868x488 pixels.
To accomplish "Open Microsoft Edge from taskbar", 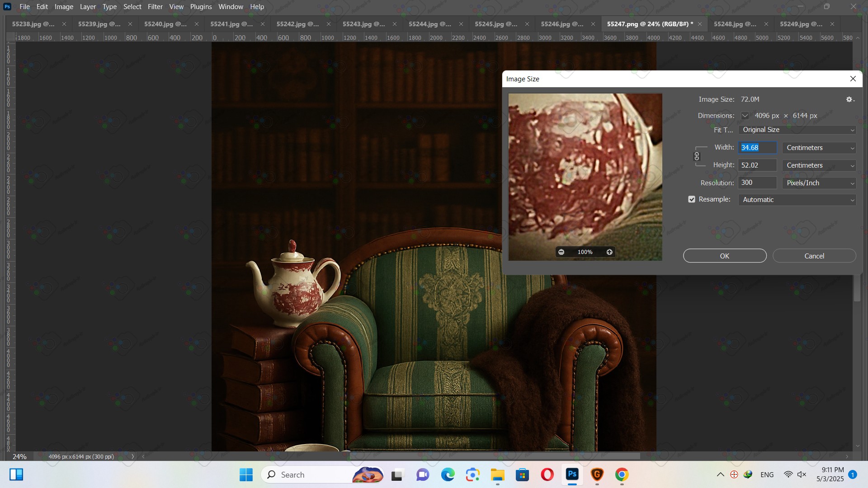I will point(448,475).
